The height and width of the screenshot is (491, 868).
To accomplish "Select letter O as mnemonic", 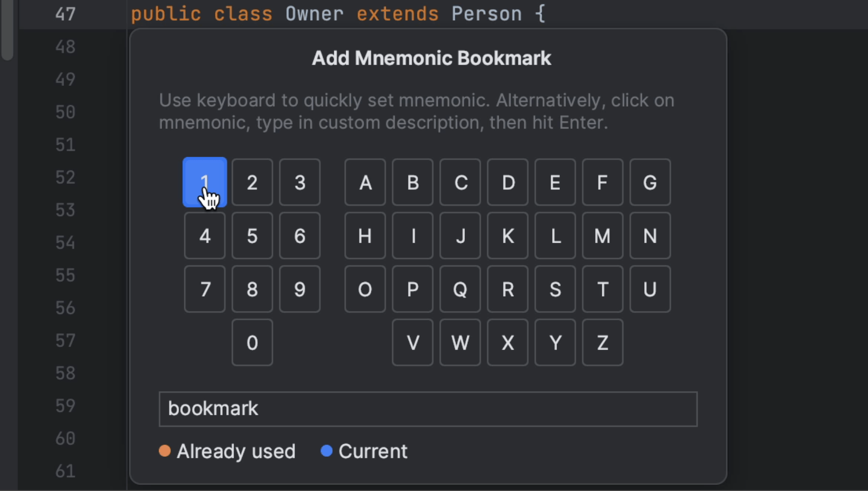I will point(365,289).
